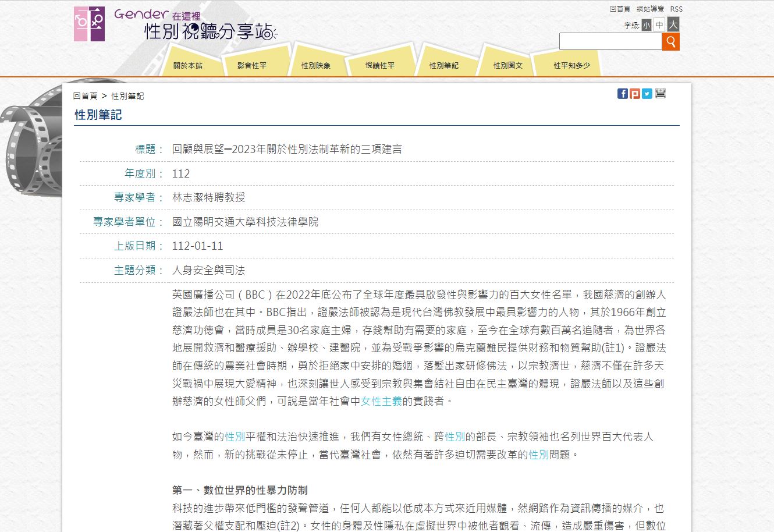Open the 關於本站 tab
Screen dimensions: 774x532
[188, 66]
